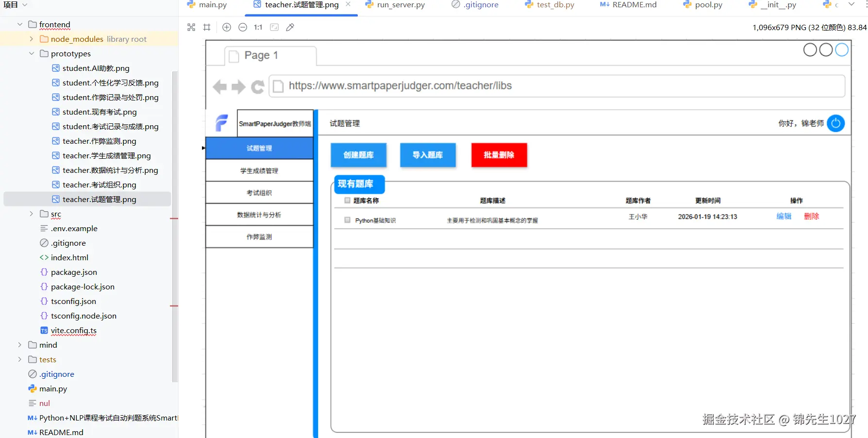Set image zoom to 1:1 actual size
868x438 pixels.
tap(258, 27)
